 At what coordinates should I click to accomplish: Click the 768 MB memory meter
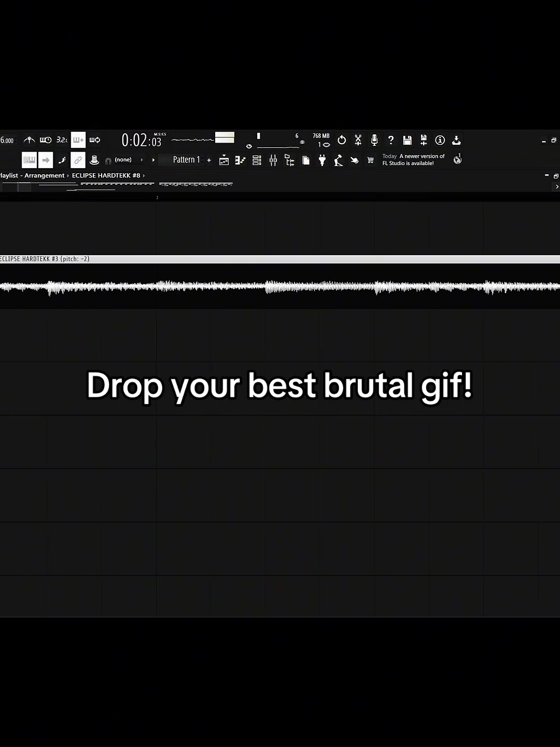pos(321,136)
